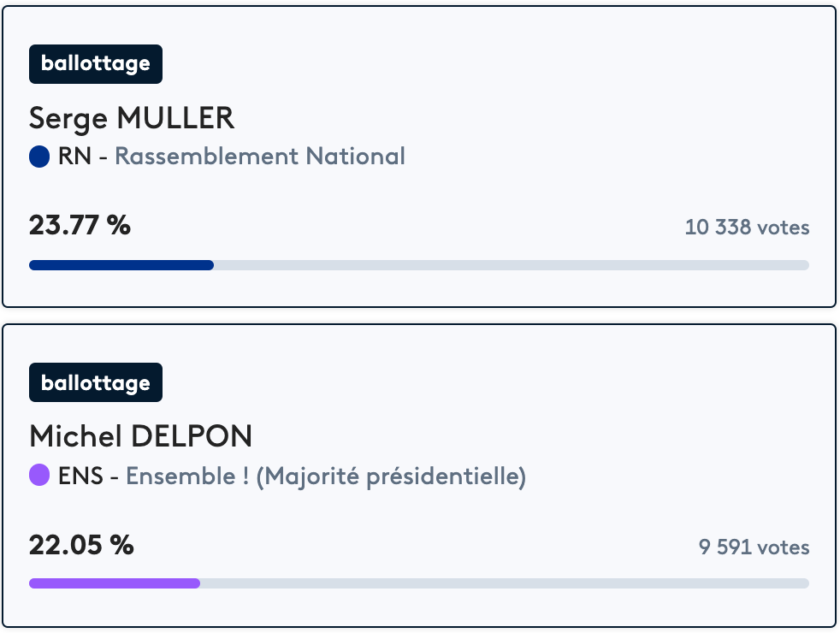The width and height of the screenshot is (840, 633).
Task: Click empty space in Michel DELPON's result card
Action: pyautogui.click(x=556, y=402)
